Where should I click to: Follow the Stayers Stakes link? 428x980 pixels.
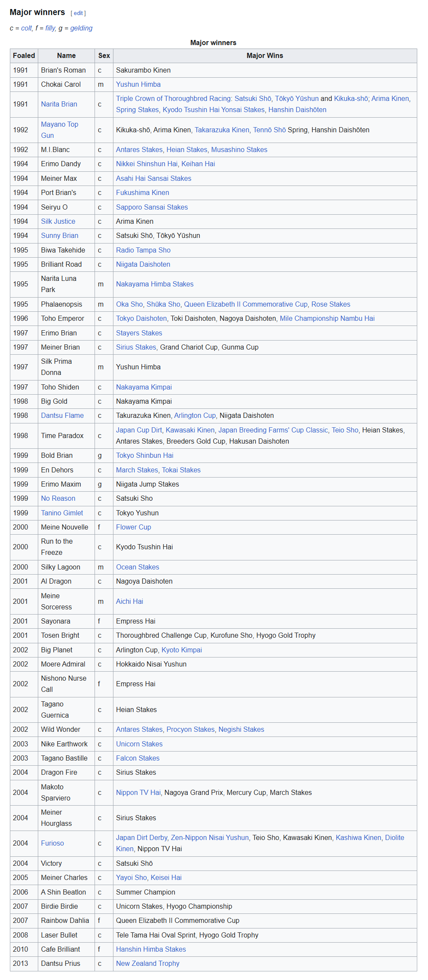(139, 333)
